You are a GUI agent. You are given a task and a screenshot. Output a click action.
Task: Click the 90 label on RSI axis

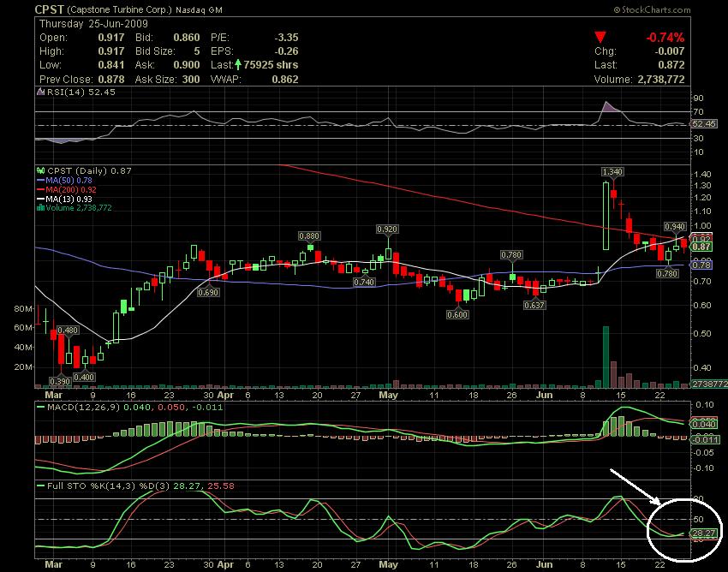pos(698,98)
